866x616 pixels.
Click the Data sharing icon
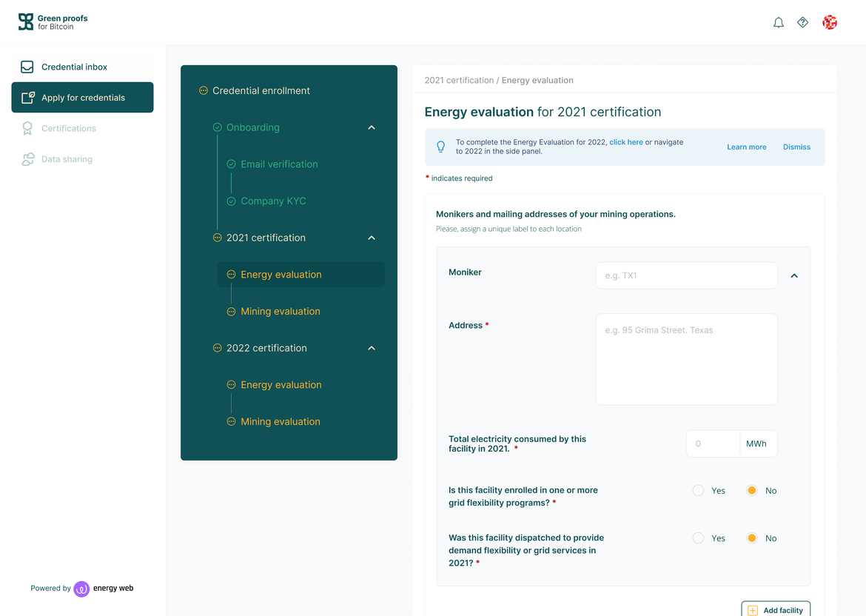click(x=27, y=159)
